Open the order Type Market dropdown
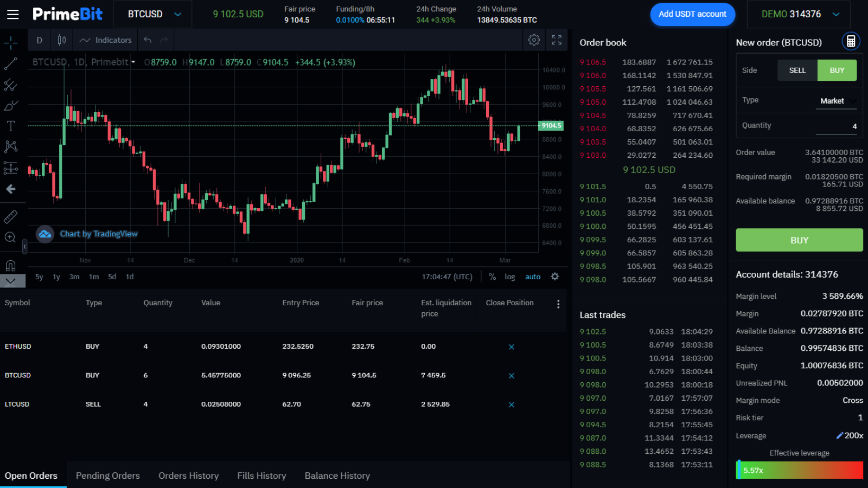Viewport: 868px width, 488px height. pyautogui.click(x=836, y=101)
